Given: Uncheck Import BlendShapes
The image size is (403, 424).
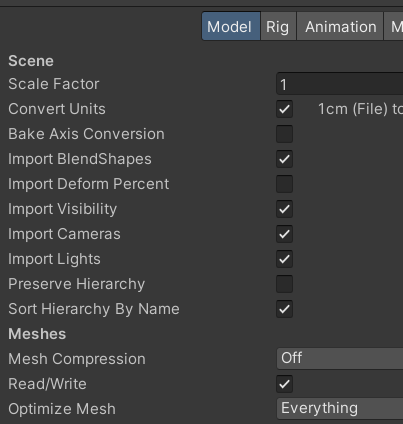Looking at the screenshot, I should point(284,159).
